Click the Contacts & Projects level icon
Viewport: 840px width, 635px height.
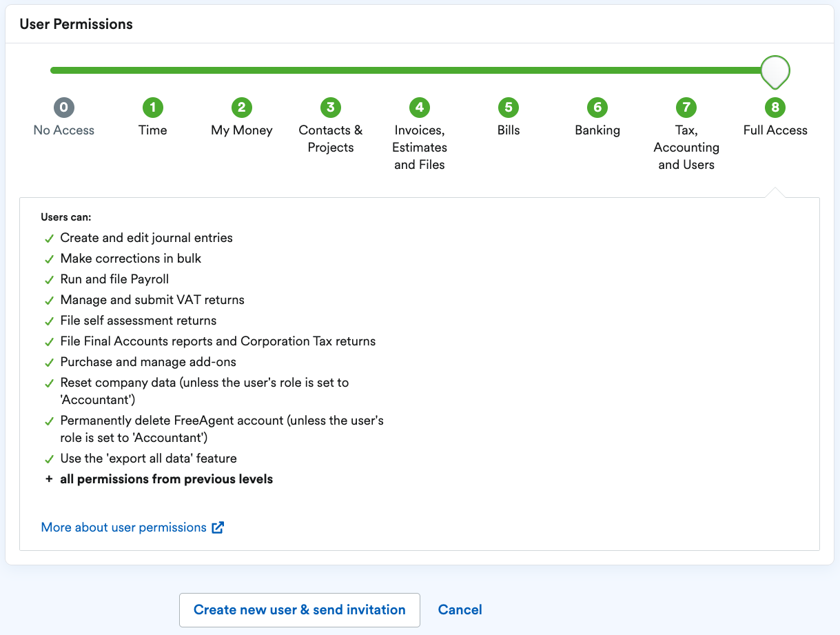coord(330,108)
